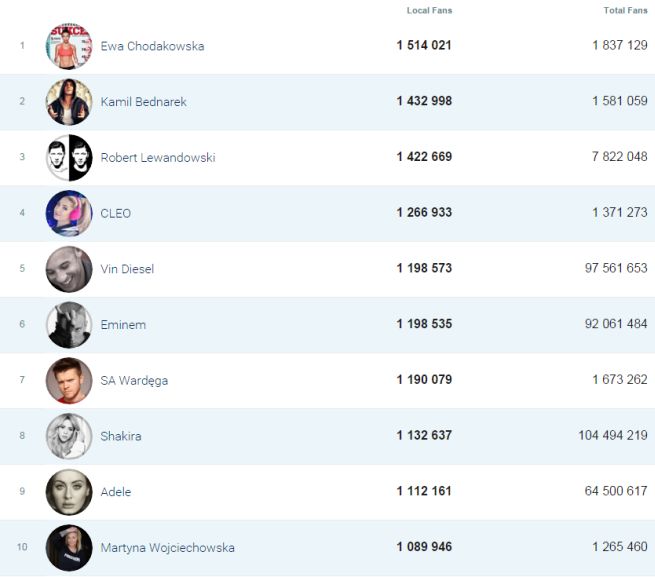655x577 pixels.
Task: Open Kamil Bednarek's avatar image
Action: (x=69, y=102)
